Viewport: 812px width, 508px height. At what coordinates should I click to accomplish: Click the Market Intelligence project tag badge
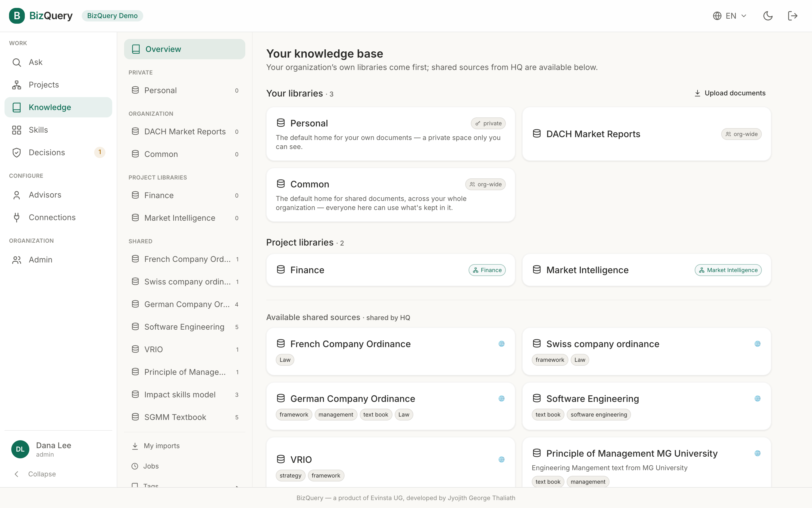tap(728, 270)
